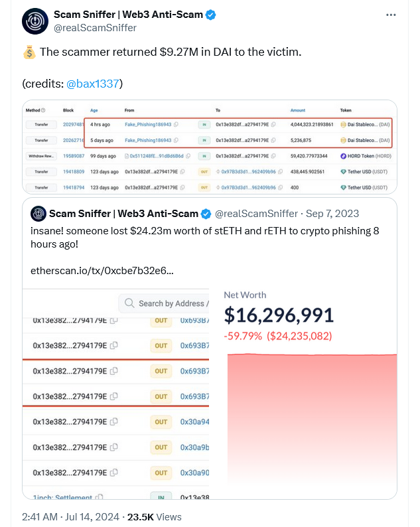Click the Search by Address field in image
The height and width of the screenshot is (527, 420).
pos(164,303)
